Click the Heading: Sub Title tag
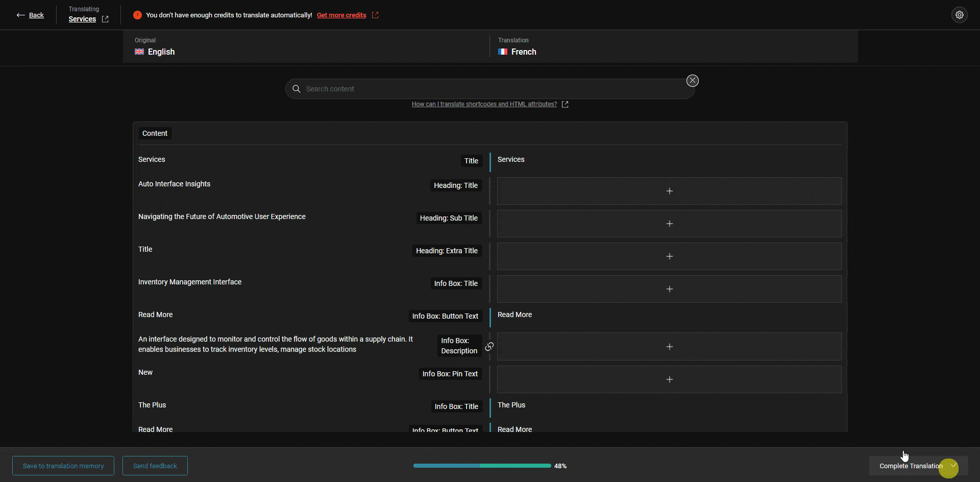Screen dimensions: 980x482 pyautogui.click(x=449, y=218)
